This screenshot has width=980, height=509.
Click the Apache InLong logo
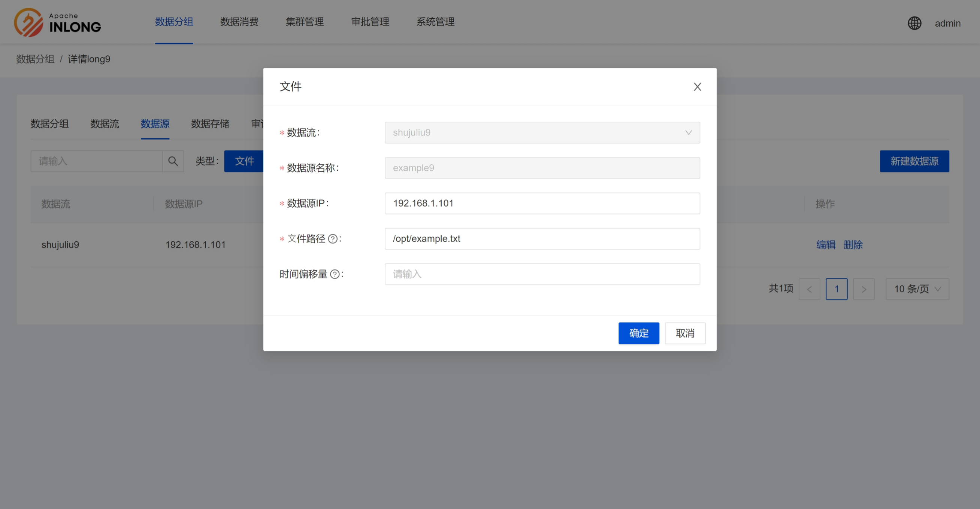coord(57,22)
